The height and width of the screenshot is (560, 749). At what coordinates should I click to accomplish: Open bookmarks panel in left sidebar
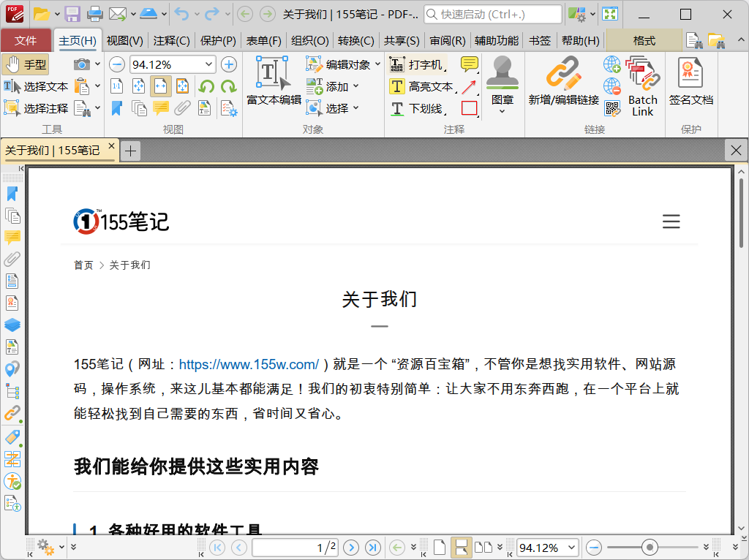coord(12,194)
